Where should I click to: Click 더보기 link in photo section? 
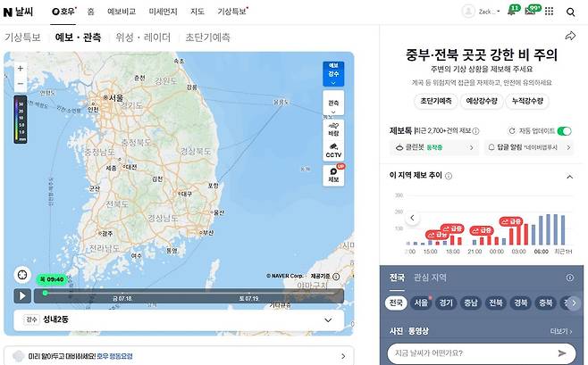(x=561, y=331)
